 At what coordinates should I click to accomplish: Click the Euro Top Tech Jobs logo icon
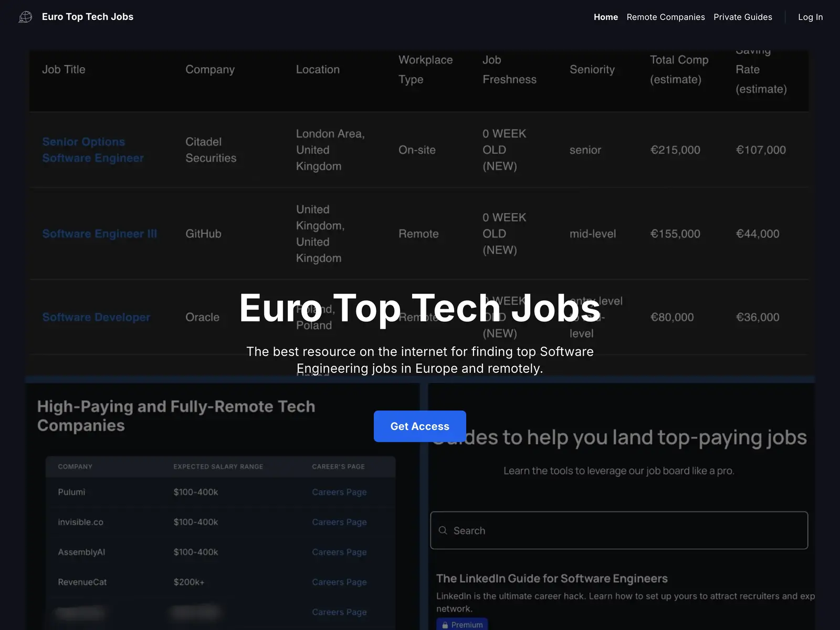(25, 17)
